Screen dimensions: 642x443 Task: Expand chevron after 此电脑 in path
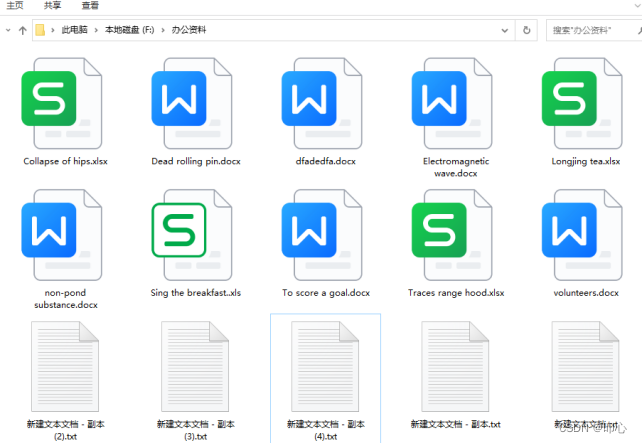click(96, 30)
